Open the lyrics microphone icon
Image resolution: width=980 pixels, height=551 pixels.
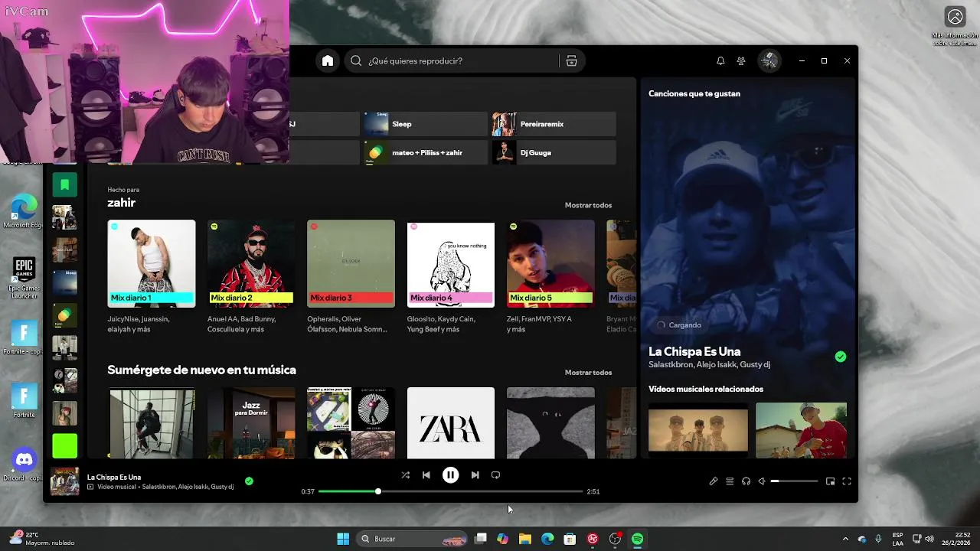[x=714, y=481]
